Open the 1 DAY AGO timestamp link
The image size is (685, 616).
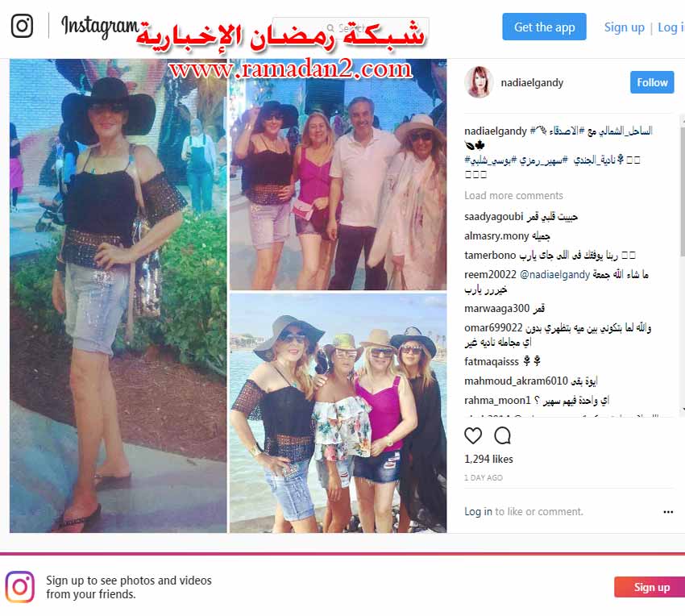484,478
